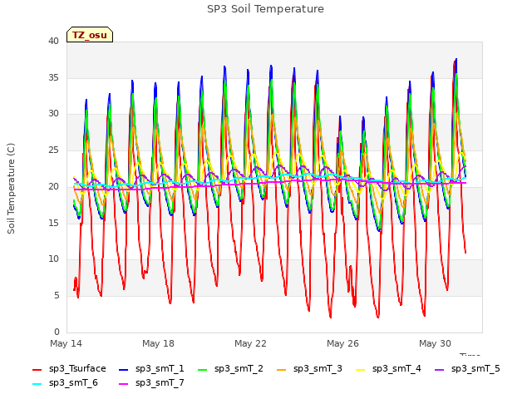Click the 20 y-axis tick label

tap(53, 186)
